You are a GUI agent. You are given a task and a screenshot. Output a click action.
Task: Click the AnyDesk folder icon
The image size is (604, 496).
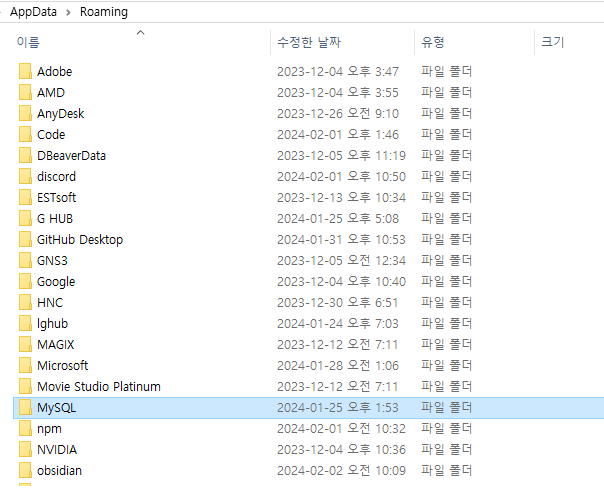coord(25,113)
